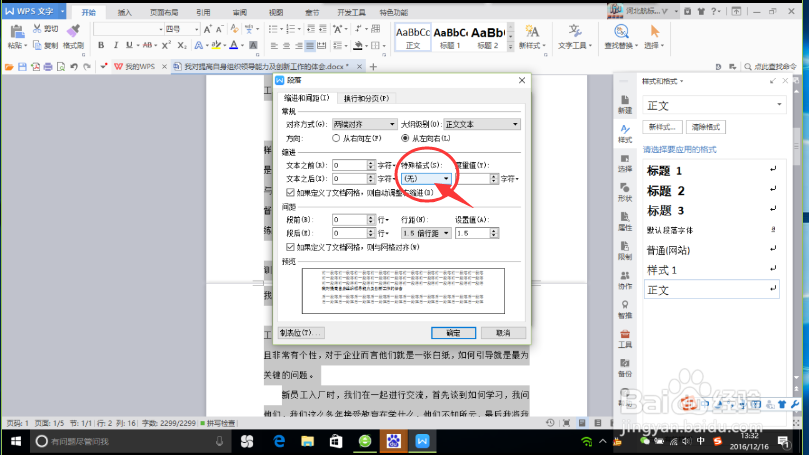This screenshot has width=809, height=455.
Task: Click the Subscript X₂ icon
Action: coord(182,45)
